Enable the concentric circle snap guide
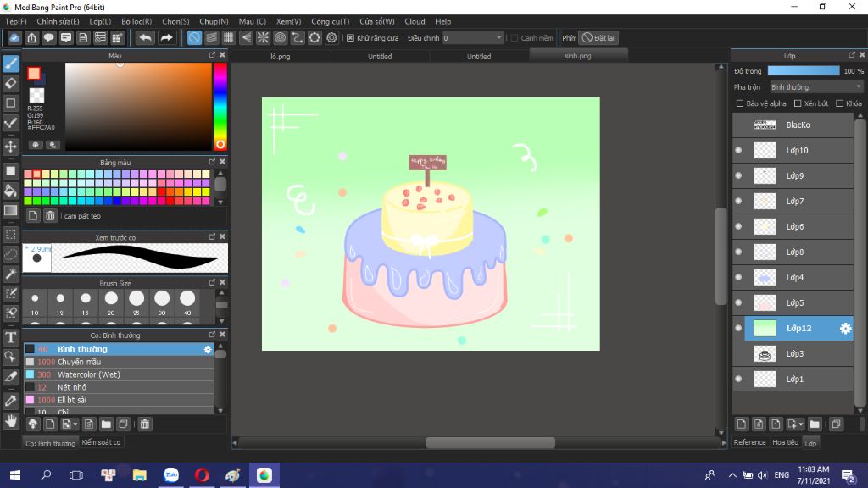Image resolution: width=868 pixels, height=488 pixels. [x=280, y=37]
